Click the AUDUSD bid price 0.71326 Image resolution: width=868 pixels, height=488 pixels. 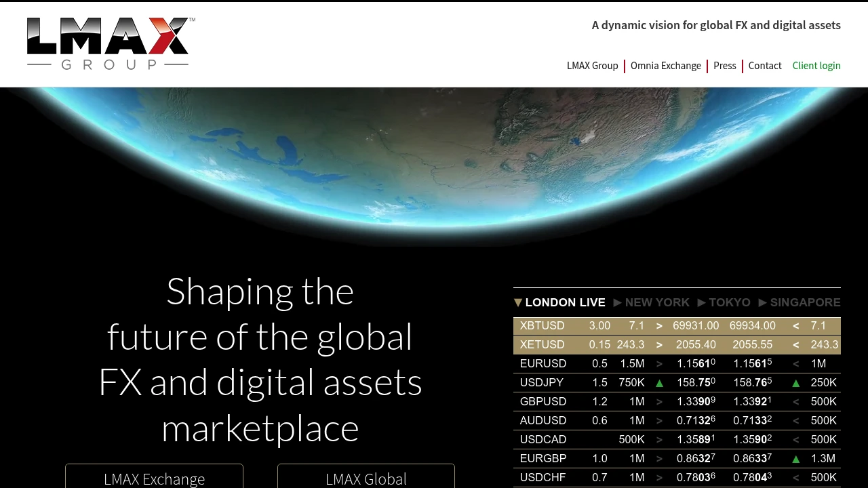tap(696, 421)
